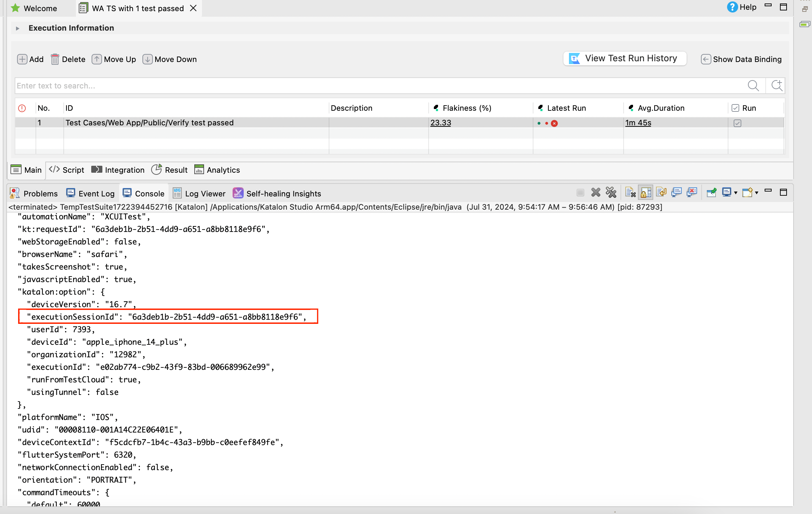Click Show Console on standard output icon
This screenshot has height=514, width=812.
point(676,193)
